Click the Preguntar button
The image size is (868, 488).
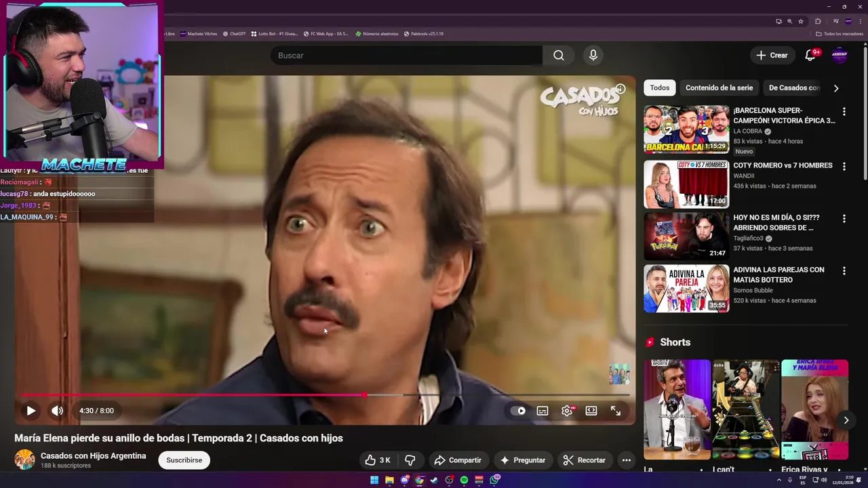coord(522,460)
